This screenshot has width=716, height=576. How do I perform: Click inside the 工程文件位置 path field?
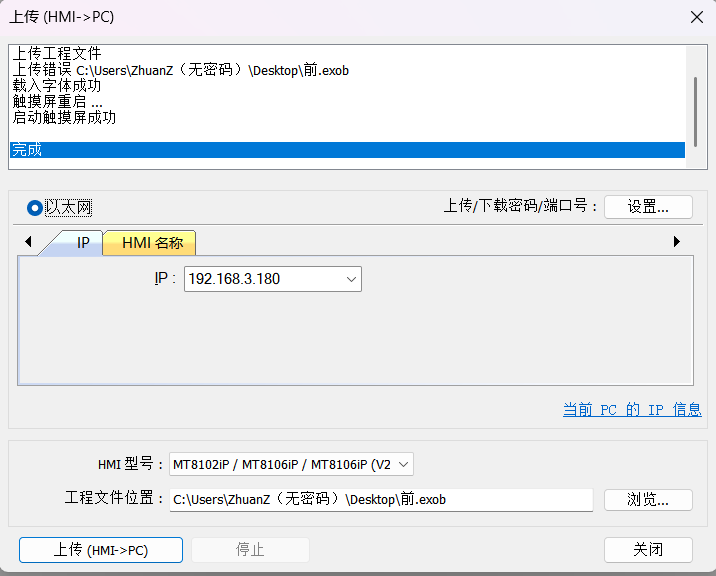380,499
